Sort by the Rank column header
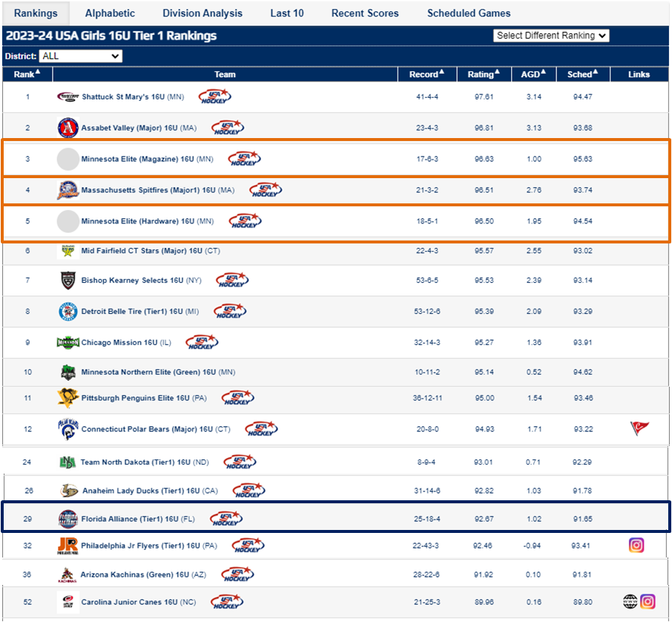Screen dimensions: 672x622 pos(27,74)
